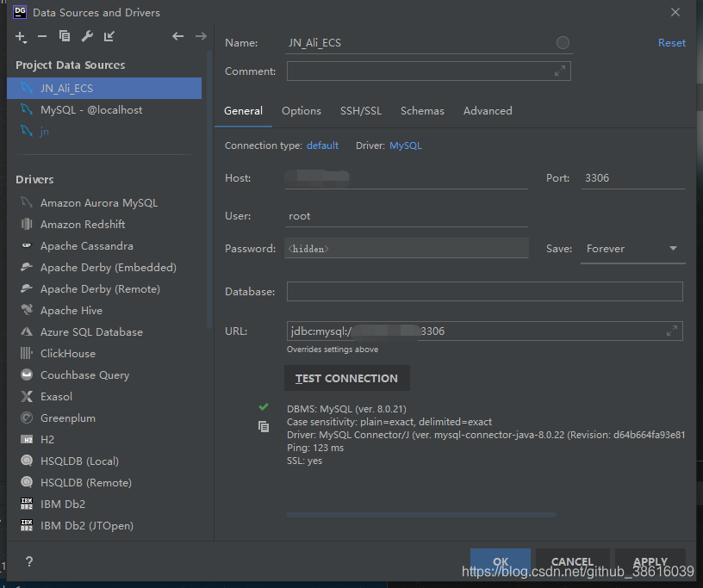Select JN_Ali_ECS data source
This screenshot has height=588, width=703.
pos(104,89)
